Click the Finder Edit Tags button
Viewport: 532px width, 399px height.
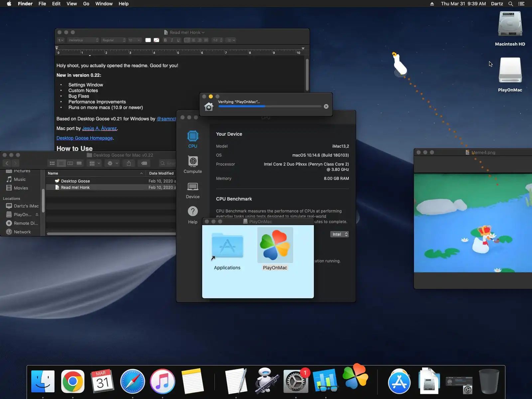(x=144, y=163)
